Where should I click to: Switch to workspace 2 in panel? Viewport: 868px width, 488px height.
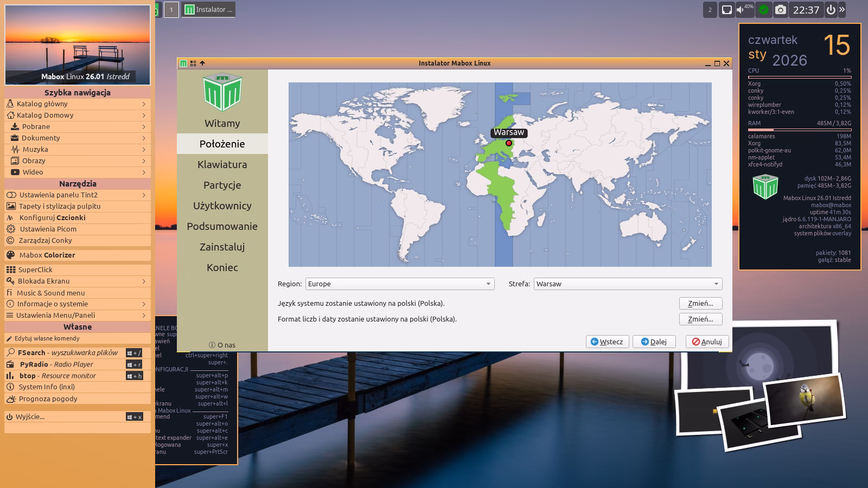point(710,10)
